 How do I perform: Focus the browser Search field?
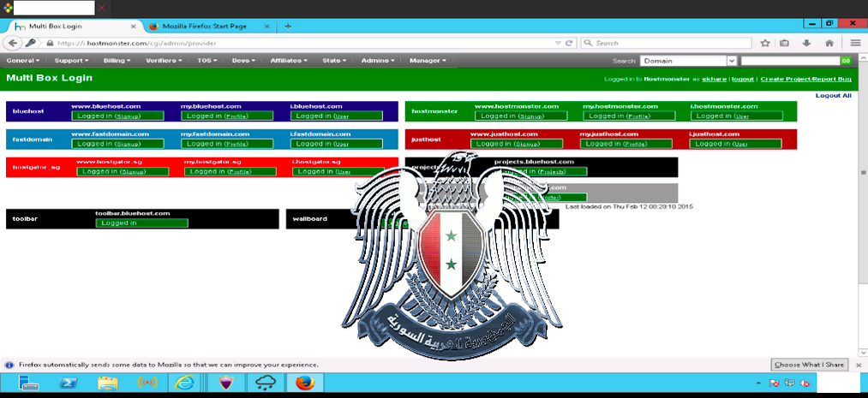click(667, 43)
